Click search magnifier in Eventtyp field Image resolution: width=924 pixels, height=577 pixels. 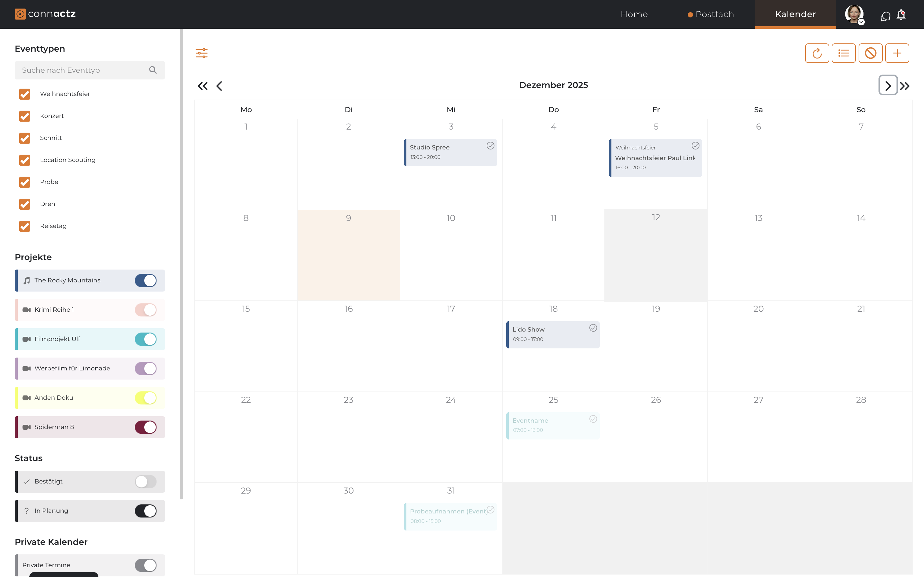coord(152,70)
